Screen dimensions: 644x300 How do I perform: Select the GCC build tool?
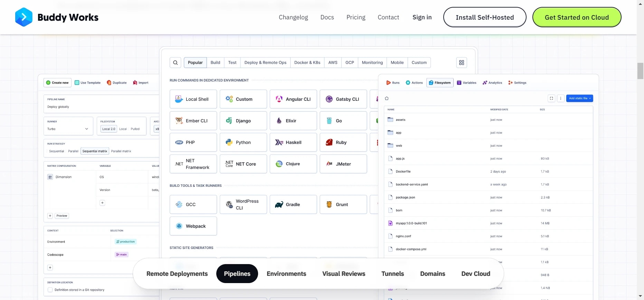(193, 204)
